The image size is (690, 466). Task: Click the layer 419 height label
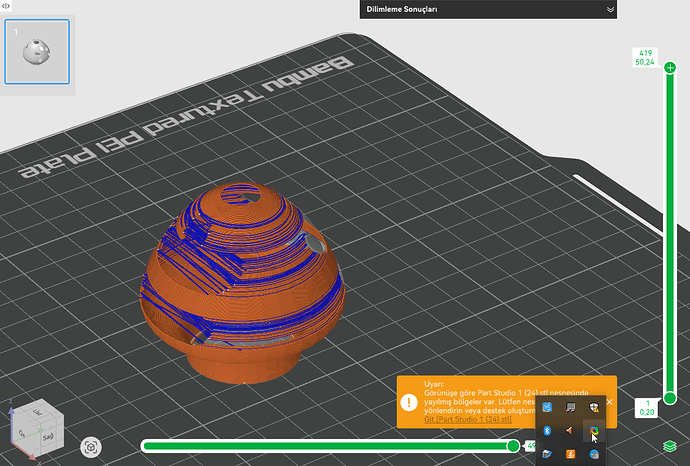pos(645,58)
